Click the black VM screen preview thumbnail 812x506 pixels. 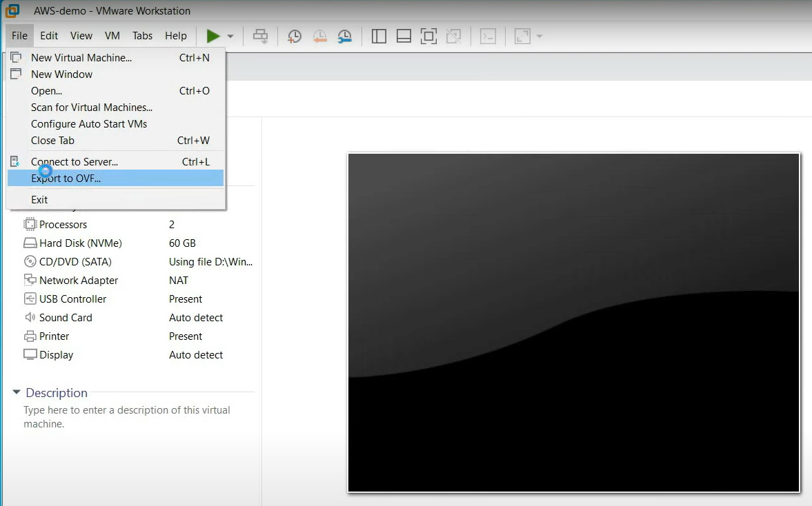coord(574,323)
